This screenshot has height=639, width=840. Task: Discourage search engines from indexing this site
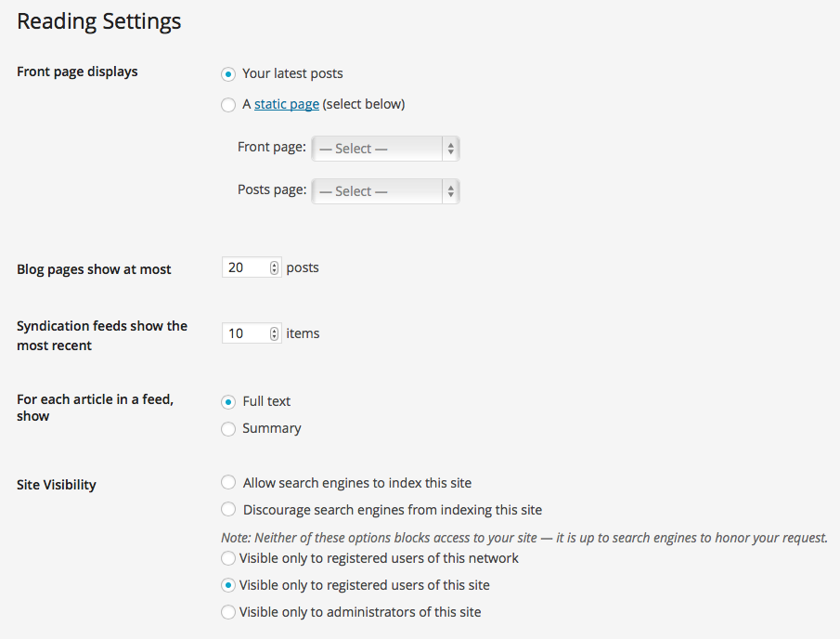point(228,510)
